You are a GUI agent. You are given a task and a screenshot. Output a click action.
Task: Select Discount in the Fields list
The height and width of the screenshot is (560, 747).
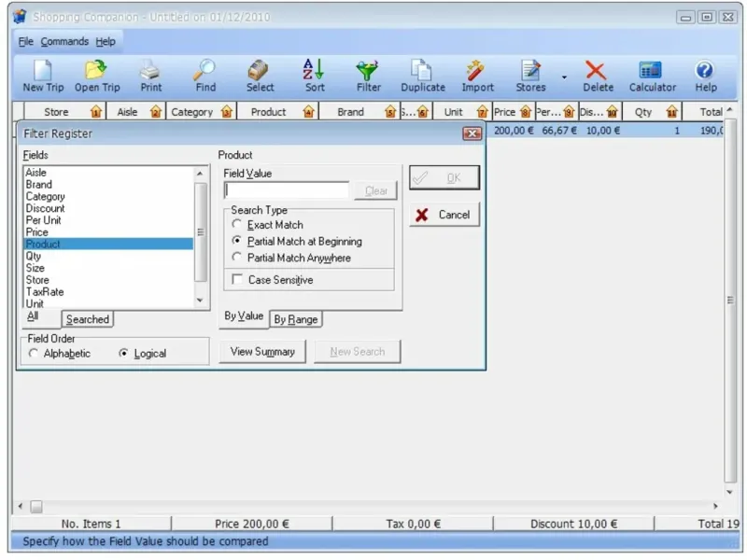pyautogui.click(x=108, y=208)
